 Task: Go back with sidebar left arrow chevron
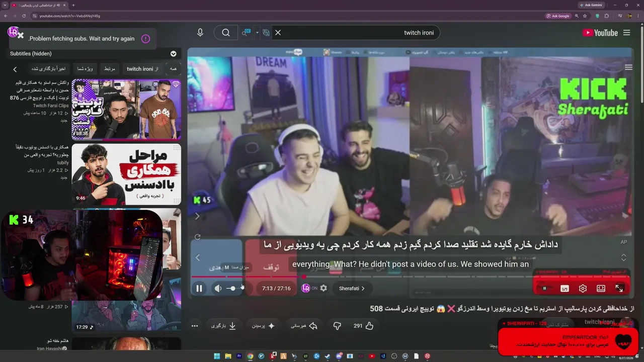click(15, 69)
